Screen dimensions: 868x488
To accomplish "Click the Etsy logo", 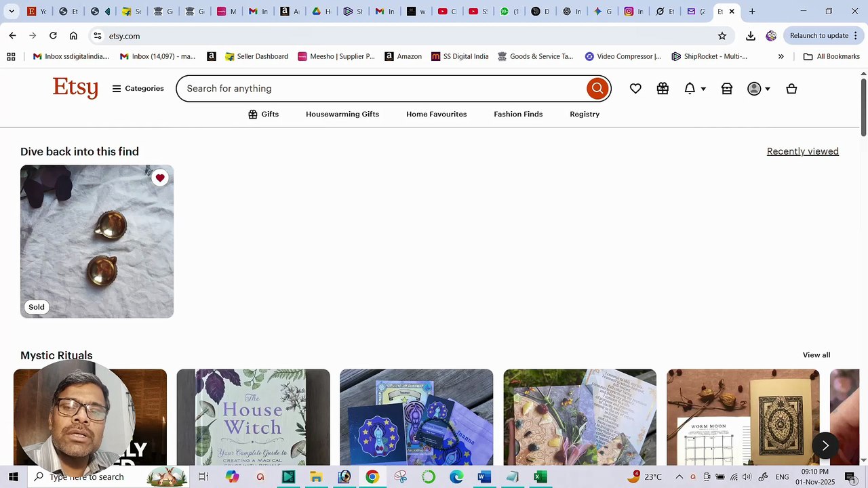I will point(75,88).
